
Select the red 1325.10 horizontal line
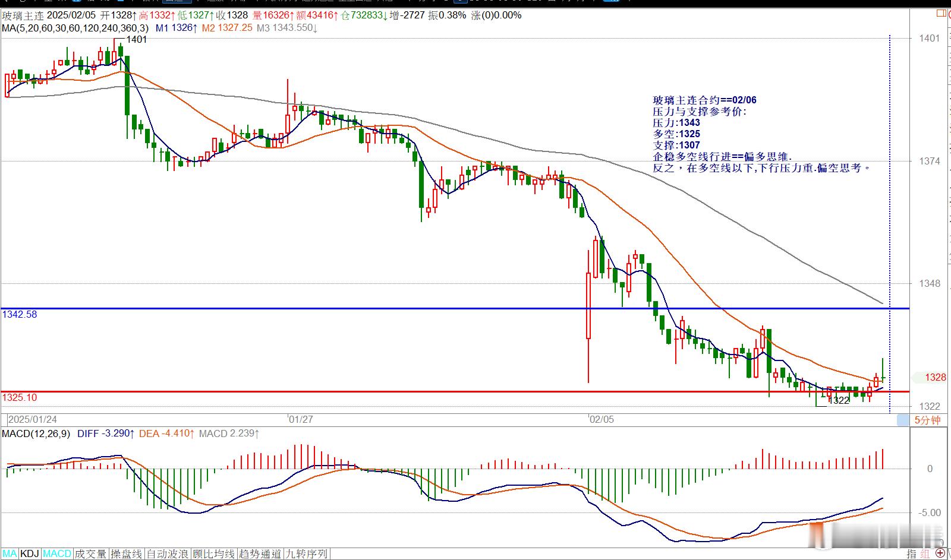click(x=455, y=391)
